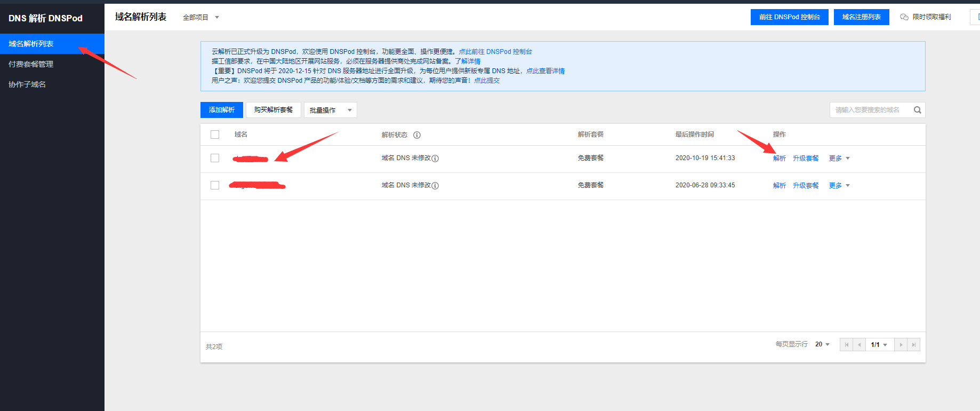Click the redacted domain name in second row
The image size is (980, 411).
[257, 185]
